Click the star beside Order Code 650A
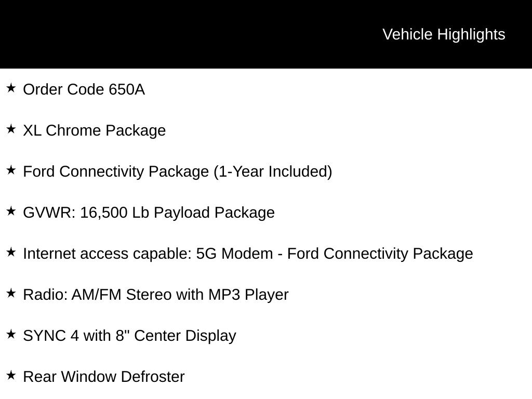 coord(11,88)
